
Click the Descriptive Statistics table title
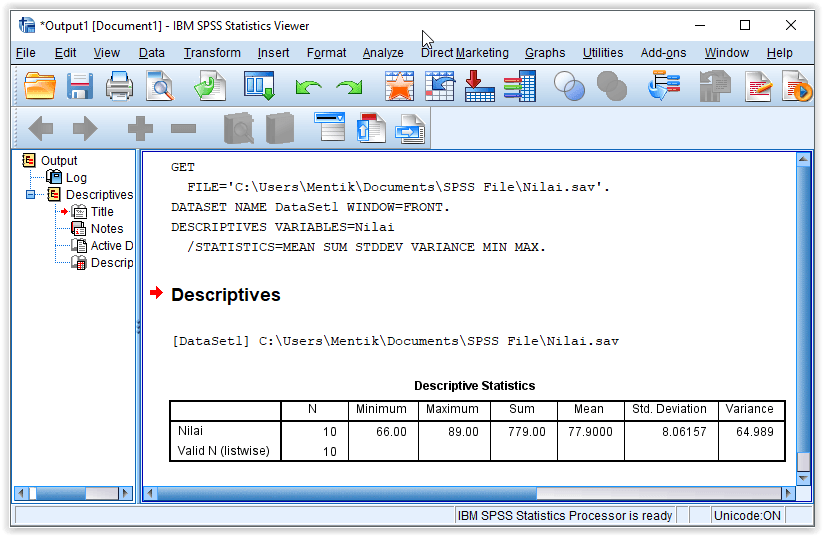pos(474,386)
